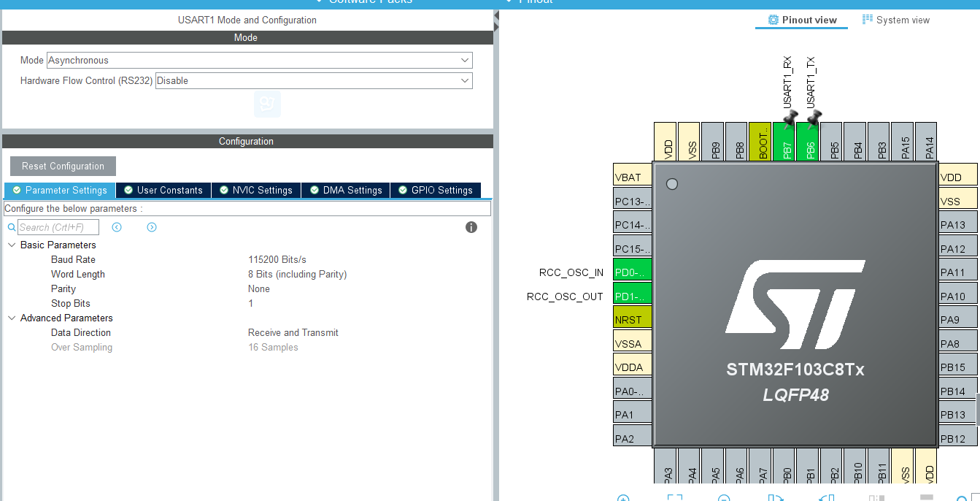Open the NVIC Settings tab
This screenshot has width=980, height=501.
pyautogui.click(x=256, y=190)
